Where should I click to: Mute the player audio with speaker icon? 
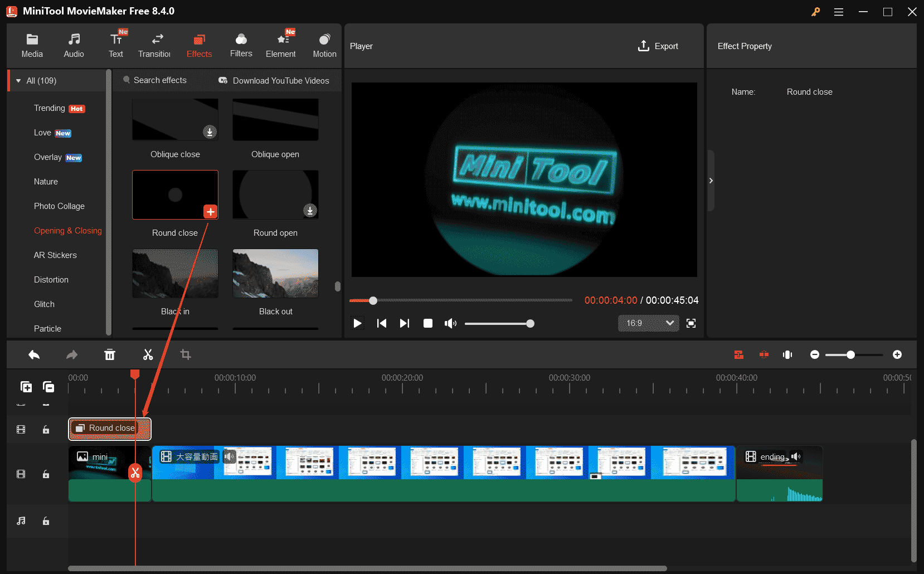point(450,323)
